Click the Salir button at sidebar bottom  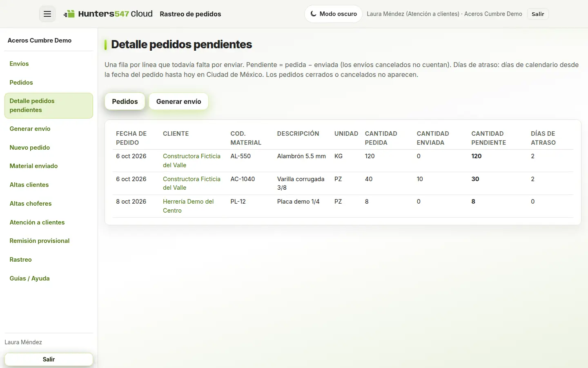click(x=49, y=359)
